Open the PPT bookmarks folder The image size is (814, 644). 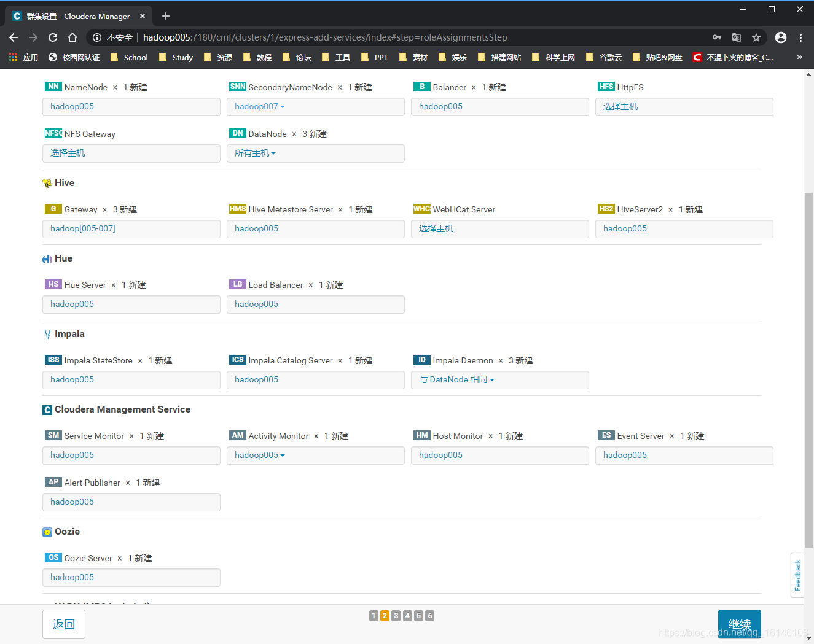pyautogui.click(x=375, y=57)
